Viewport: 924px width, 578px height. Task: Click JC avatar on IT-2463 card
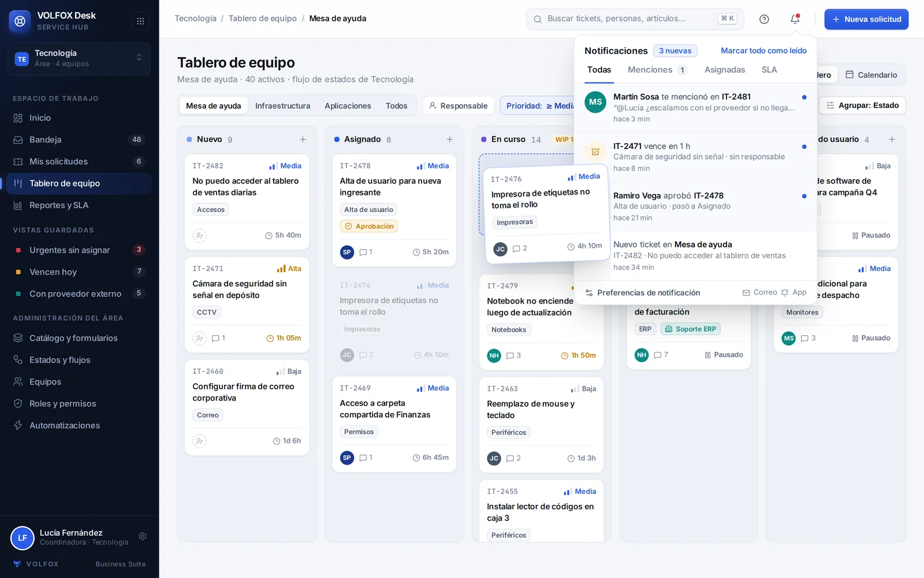click(494, 458)
